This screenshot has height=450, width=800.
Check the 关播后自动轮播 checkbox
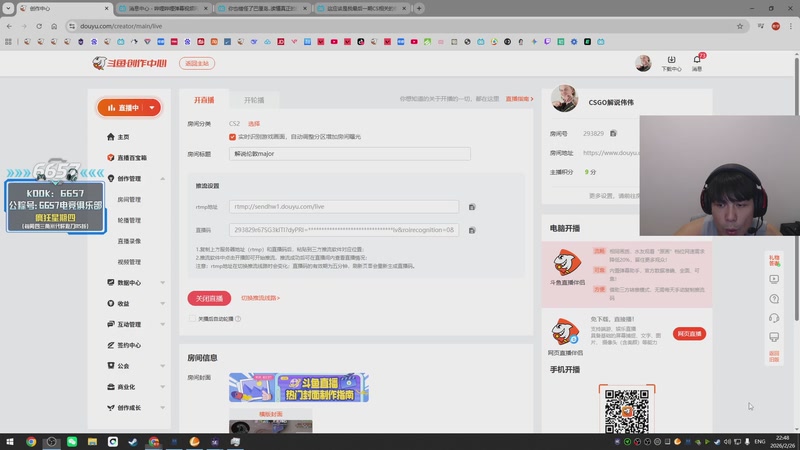[192, 319]
